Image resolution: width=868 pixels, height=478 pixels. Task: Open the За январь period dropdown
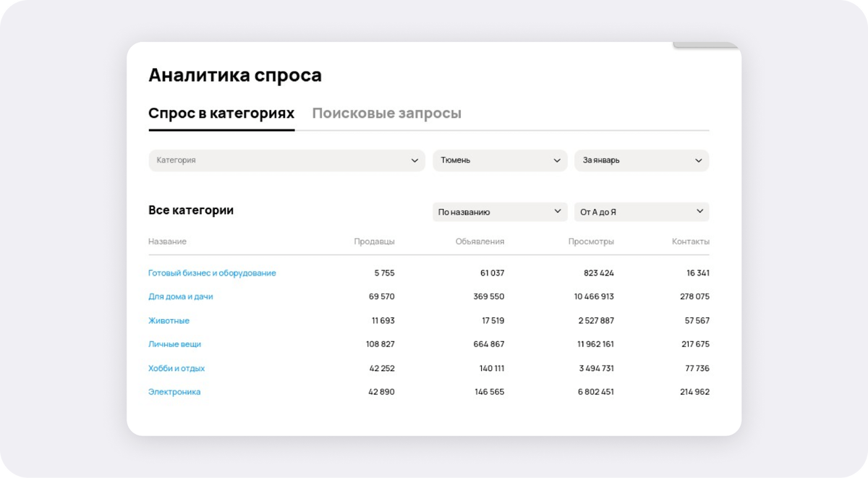click(x=642, y=161)
